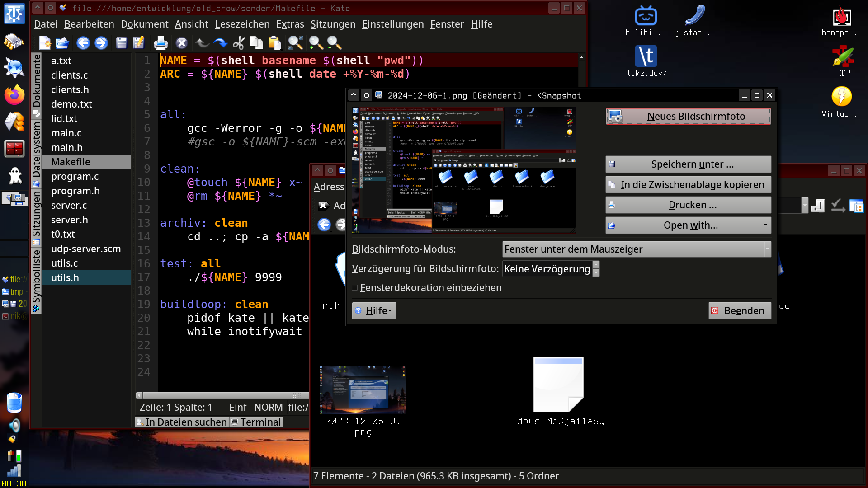The image size is (868, 488).
Task: Click the New document icon in Kate toolbar
Action: pos(45,43)
